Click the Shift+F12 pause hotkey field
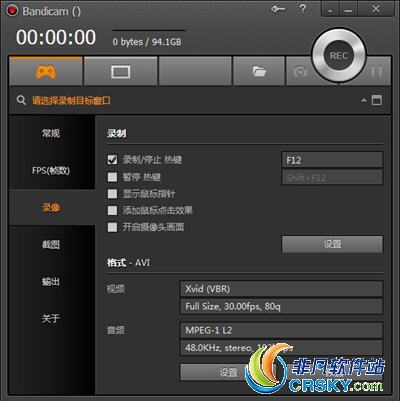 pos(332,177)
